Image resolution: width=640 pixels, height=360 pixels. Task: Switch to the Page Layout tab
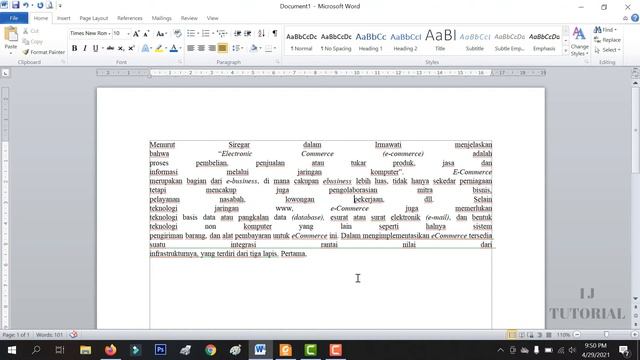(94, 18)
